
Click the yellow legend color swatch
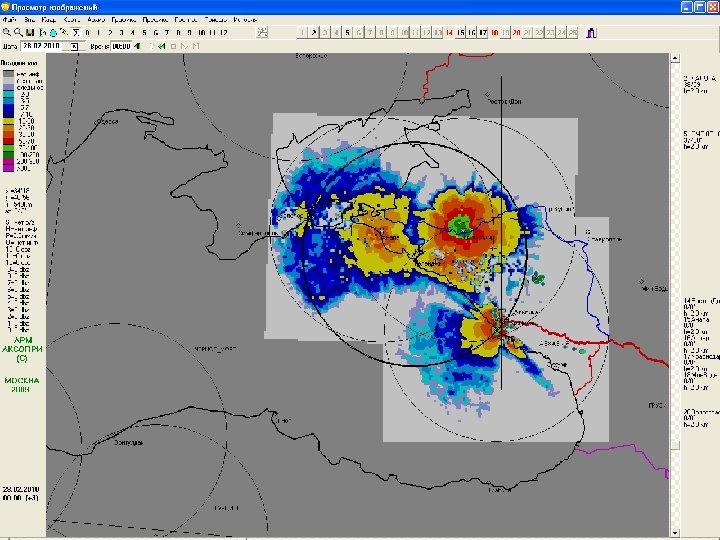(x=9, y=121)
